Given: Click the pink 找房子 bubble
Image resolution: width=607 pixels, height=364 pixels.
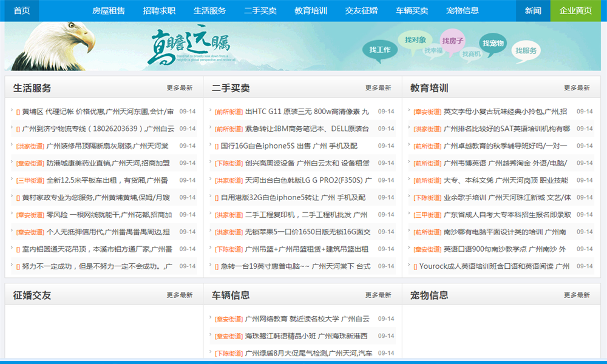Looking at the screenshot, I should (x=453, y=41).
